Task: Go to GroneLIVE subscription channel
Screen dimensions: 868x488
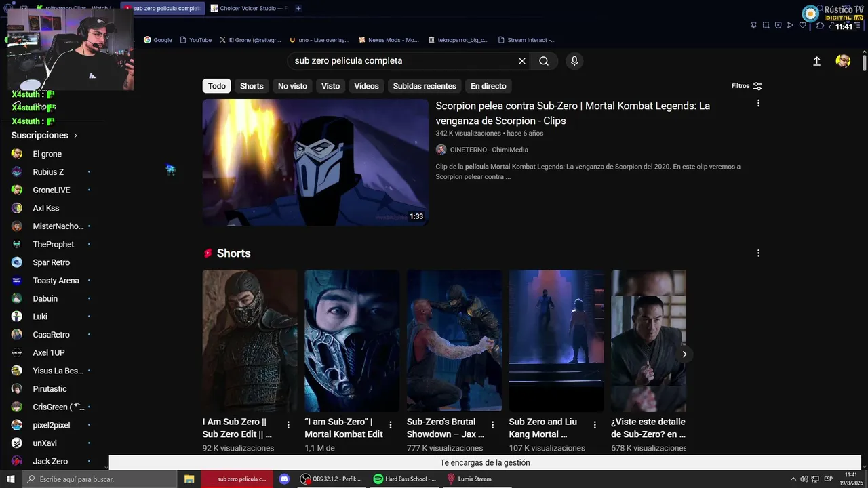Action: 53,190
